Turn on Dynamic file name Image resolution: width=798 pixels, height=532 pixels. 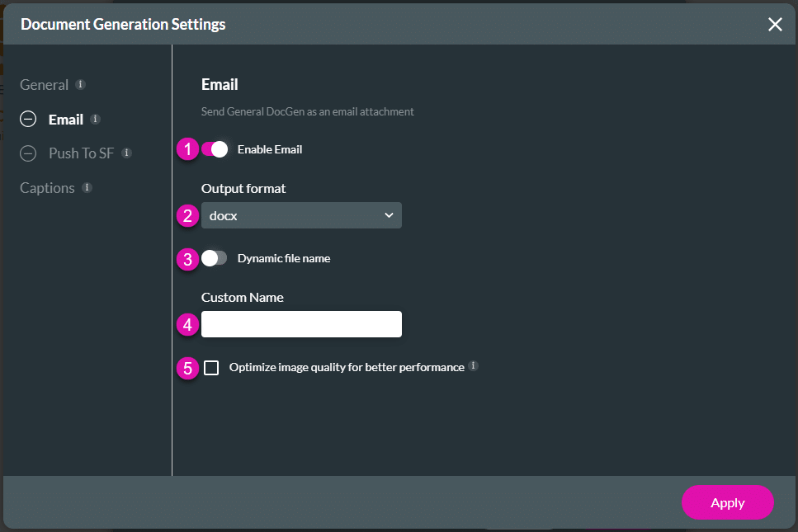click(x=213, y=258)
